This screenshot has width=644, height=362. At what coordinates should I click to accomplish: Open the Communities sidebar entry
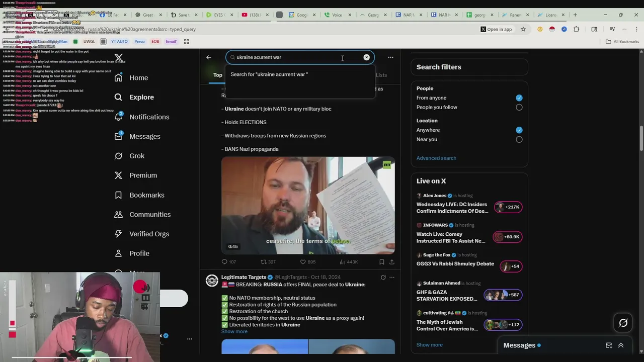[x=142, y=215]
